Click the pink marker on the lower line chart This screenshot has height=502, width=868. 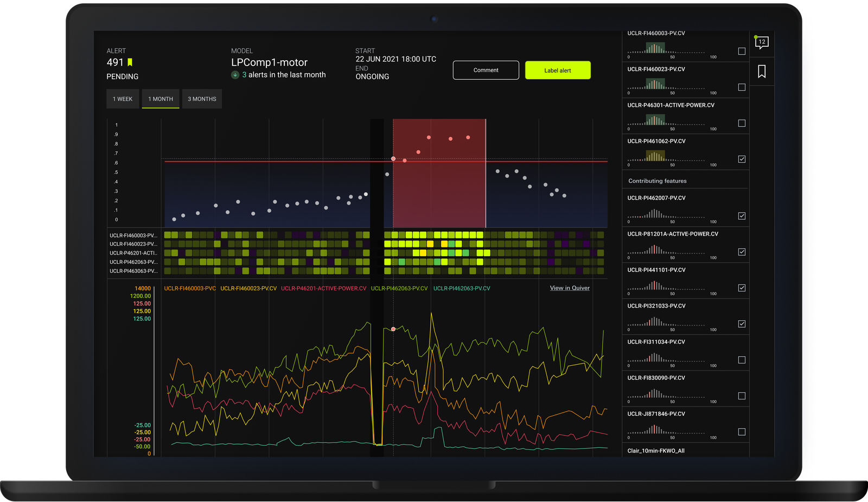(x=393, y=329)
